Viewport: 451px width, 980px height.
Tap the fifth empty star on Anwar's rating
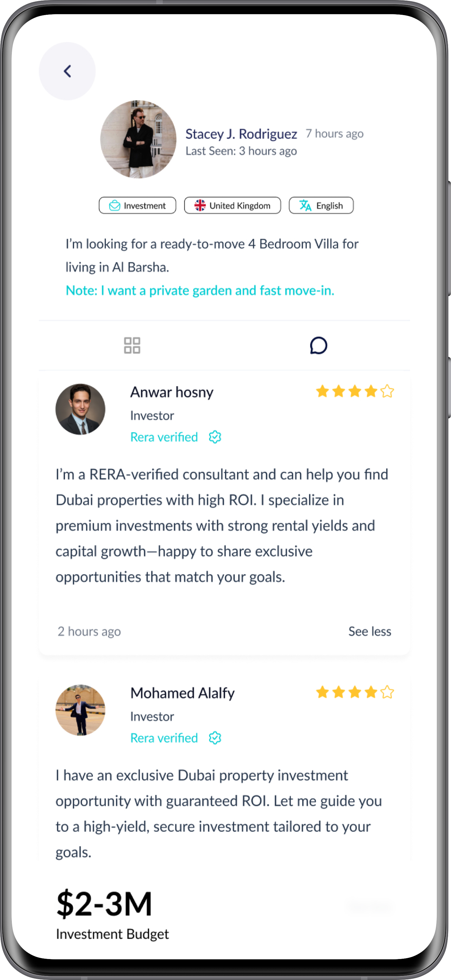pyautogui.click(x=387, y=391)
